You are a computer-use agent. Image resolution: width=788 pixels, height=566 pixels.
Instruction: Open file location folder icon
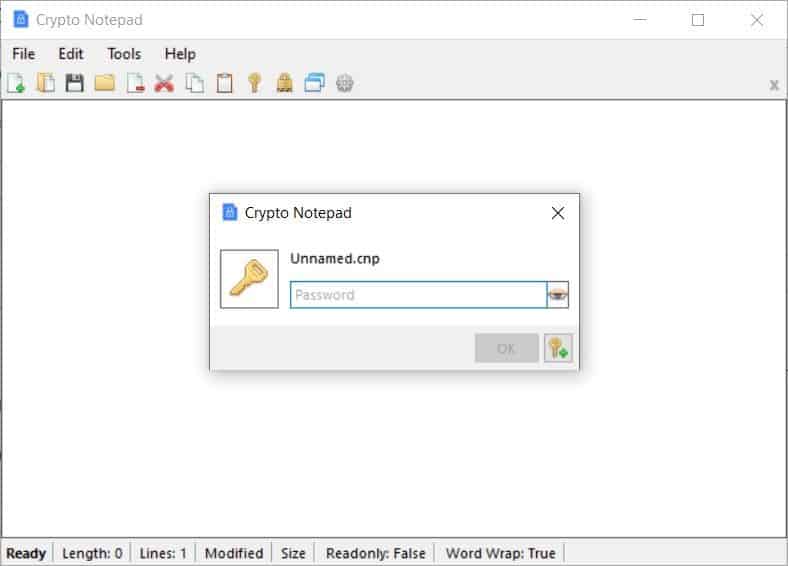[105, 83]
